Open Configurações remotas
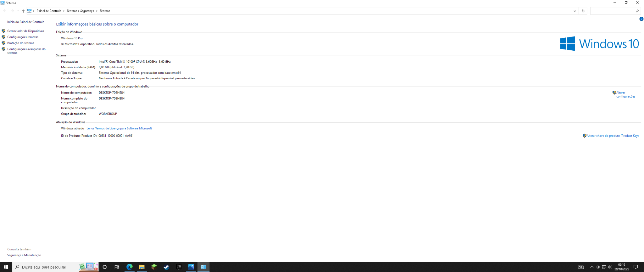 click(23, 37)
